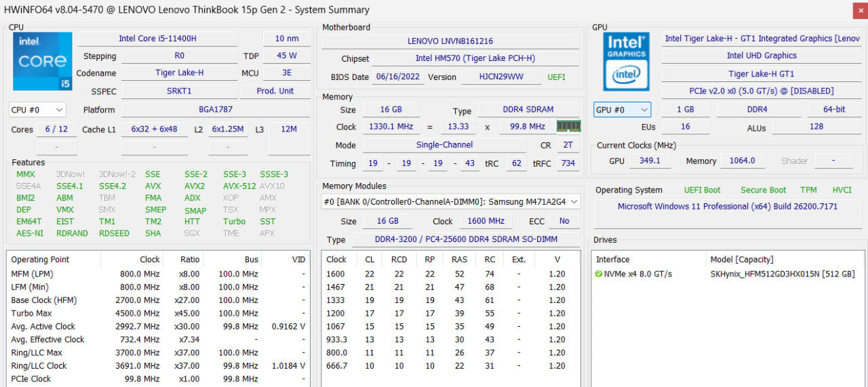Click the Avg. Effective Clock row
The width and height of the screenshot is (868, 387).
point(159,340)
